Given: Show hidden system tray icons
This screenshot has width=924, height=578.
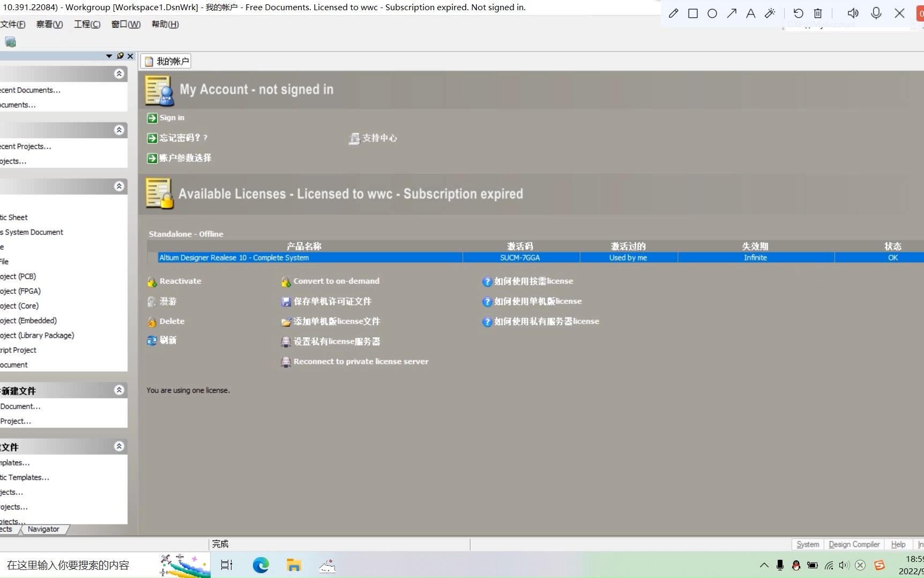Looking at the screenshot, I should [x=764, y=565].
